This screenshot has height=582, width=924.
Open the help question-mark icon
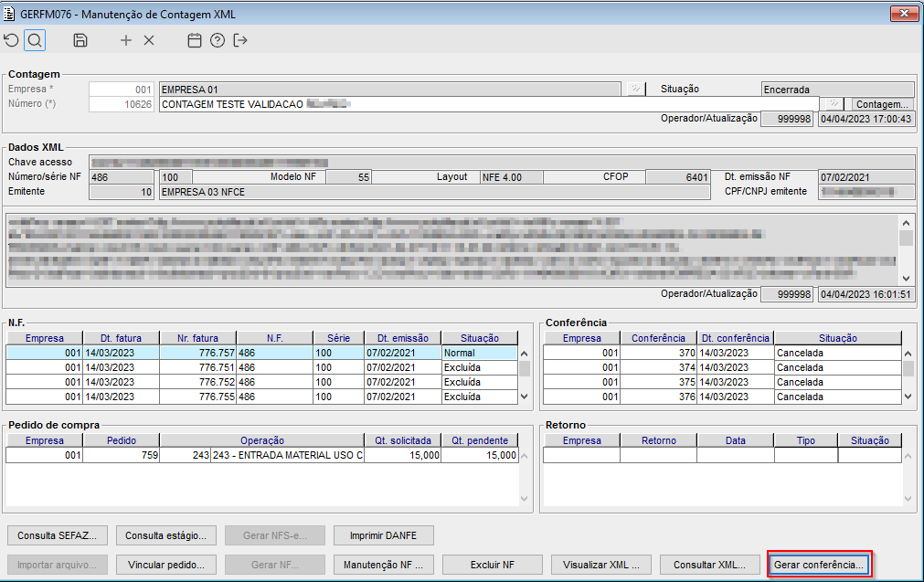218,40
